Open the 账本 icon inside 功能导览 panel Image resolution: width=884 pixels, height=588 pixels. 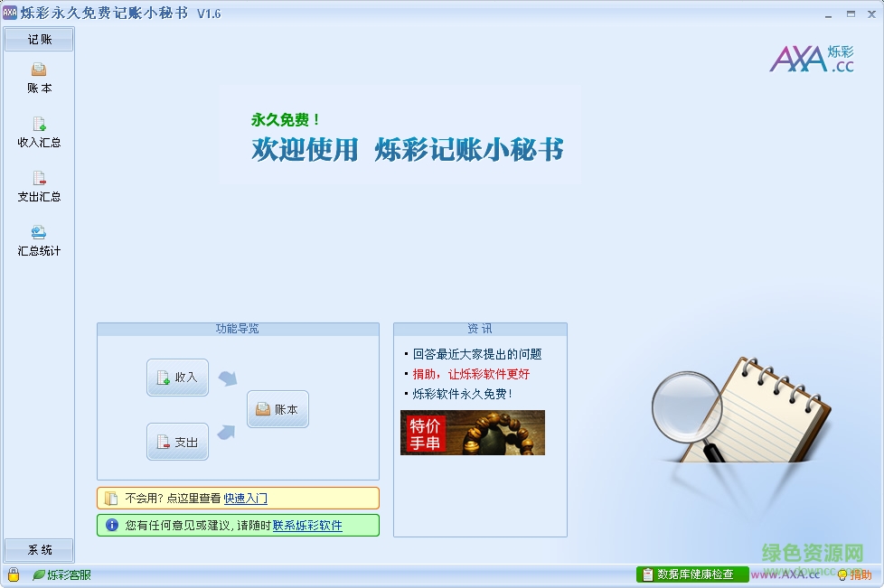point(277,408)
